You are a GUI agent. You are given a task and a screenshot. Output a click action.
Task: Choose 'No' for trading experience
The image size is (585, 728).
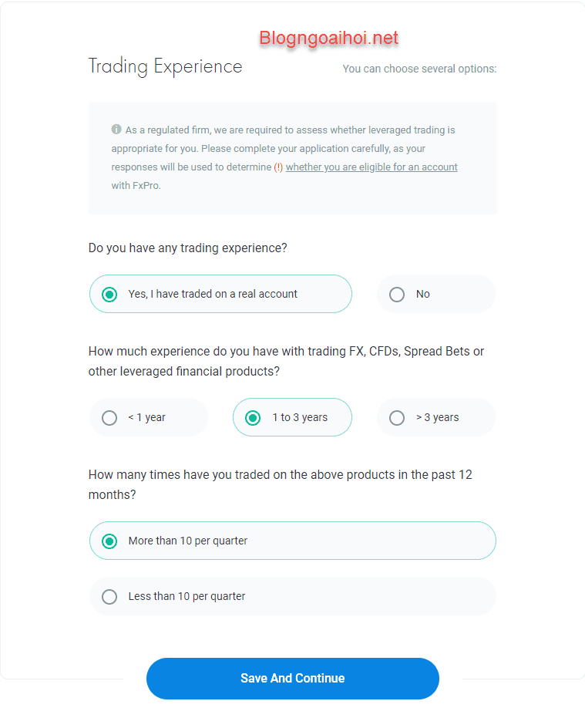[435, 294]
